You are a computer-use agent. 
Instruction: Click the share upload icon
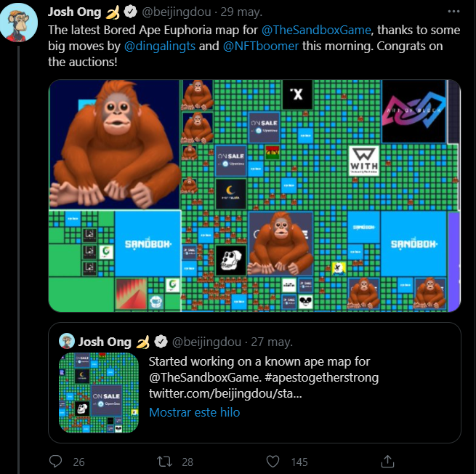click(x=387, y=461)
